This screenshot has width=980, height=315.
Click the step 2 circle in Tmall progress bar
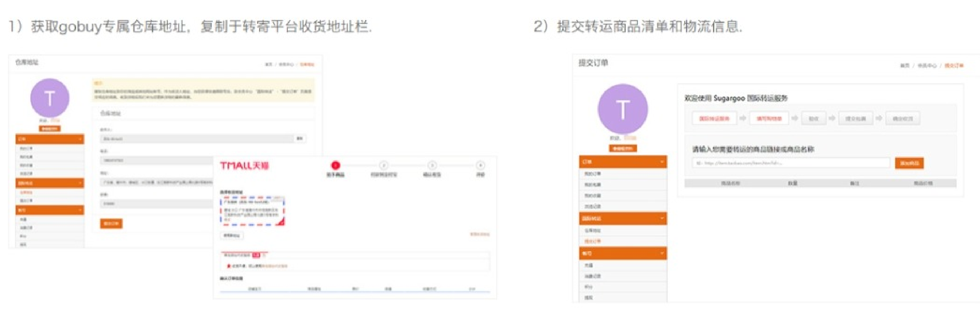coord(384,165)
